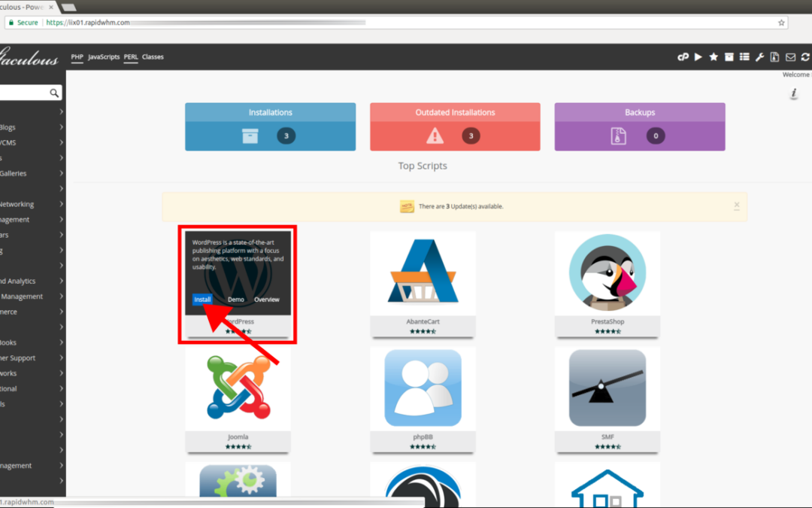Expand the Galleries category in the sidebar
This screenshot has height=508, width=812.
pos(30,173)
